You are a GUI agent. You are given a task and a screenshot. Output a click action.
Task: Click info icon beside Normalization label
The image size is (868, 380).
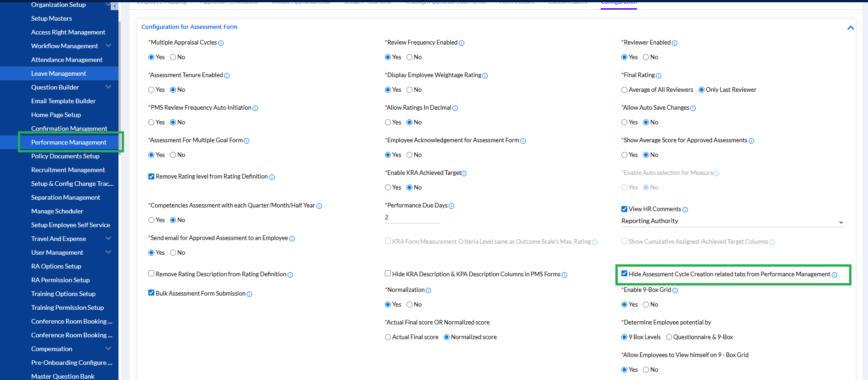coord(428,291)
